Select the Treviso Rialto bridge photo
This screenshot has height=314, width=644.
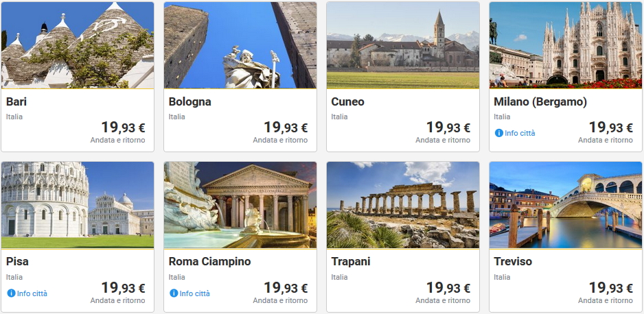[566, 205]
